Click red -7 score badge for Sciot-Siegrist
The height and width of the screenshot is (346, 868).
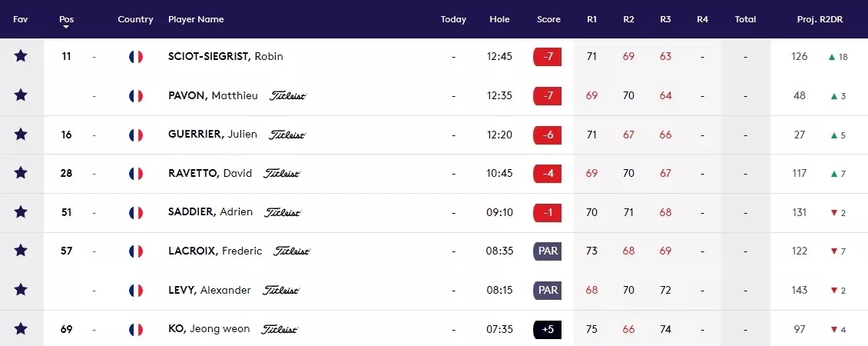tap(548, 57)
